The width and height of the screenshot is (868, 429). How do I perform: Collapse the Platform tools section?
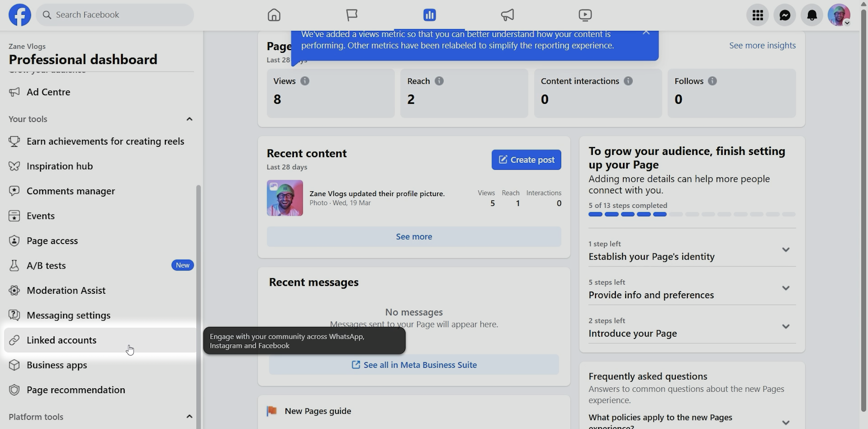coord(189,417)
